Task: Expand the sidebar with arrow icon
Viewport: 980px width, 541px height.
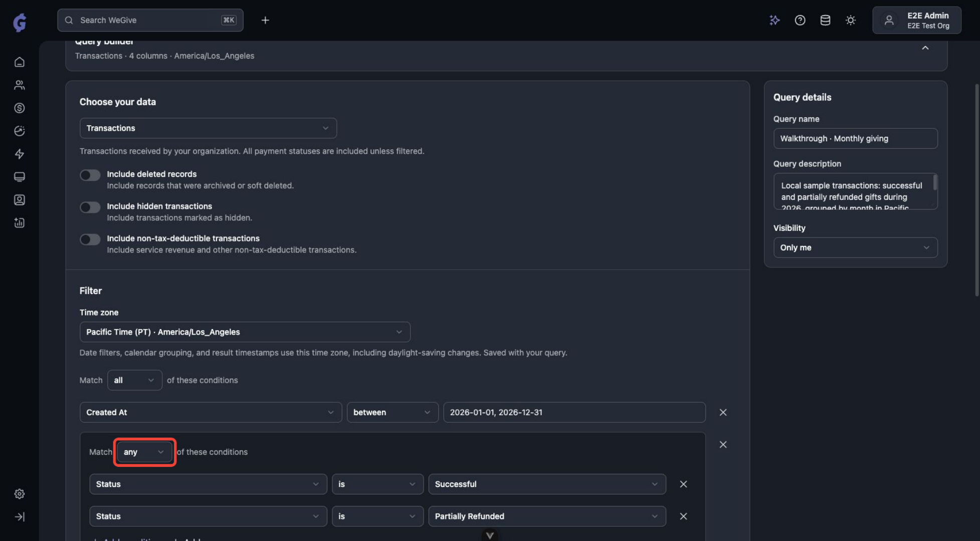Action: (20, 517)
